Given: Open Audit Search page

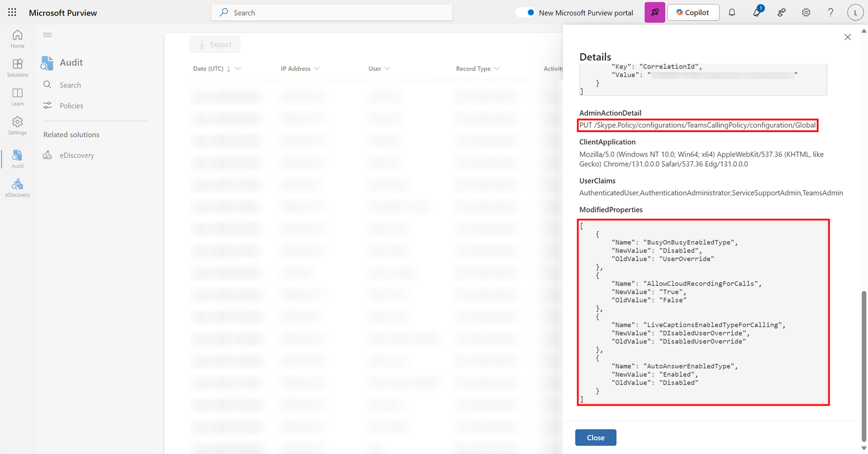Looking at the screenshot, I should coord(70,85).
